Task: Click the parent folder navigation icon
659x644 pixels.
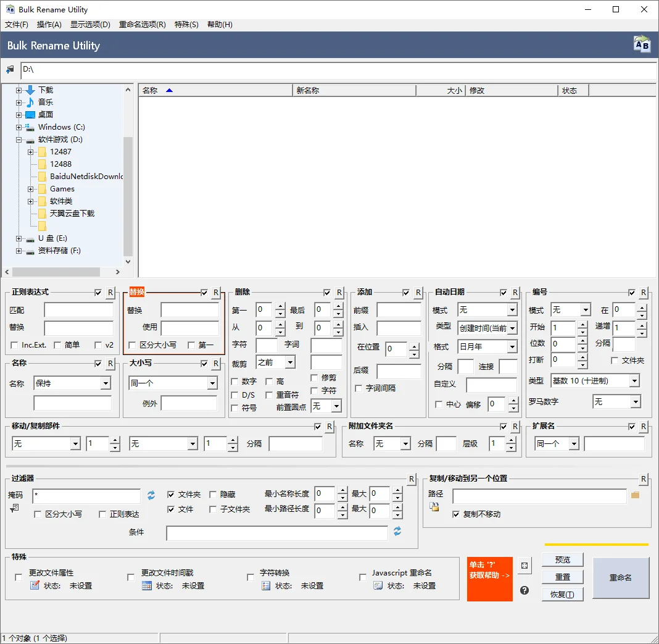Action: 9,69
